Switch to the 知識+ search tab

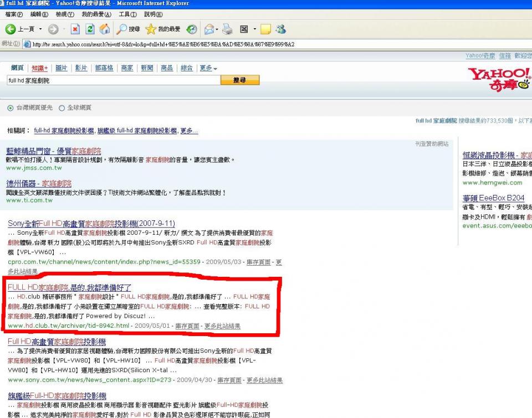[x=40, y=68]
